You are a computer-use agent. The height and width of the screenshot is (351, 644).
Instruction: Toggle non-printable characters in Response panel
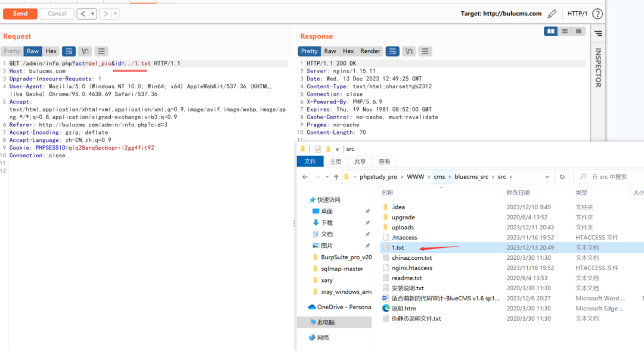[x=408, y=51]
